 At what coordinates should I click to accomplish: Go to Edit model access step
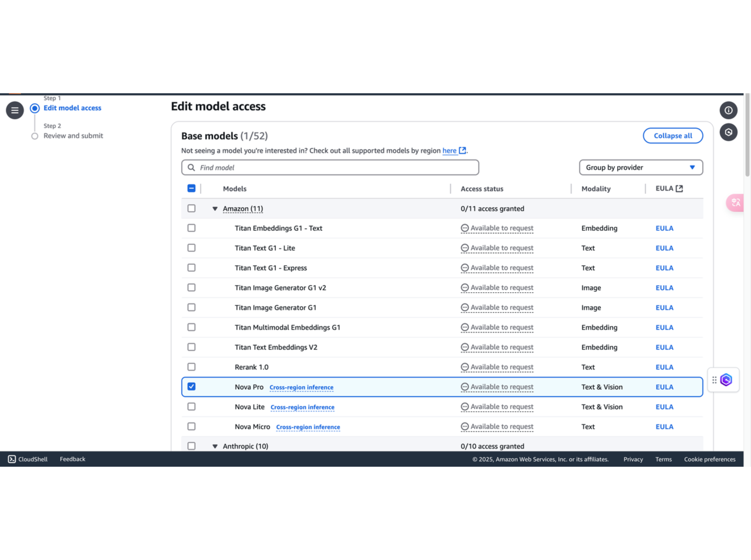click(x=72, y=108)
